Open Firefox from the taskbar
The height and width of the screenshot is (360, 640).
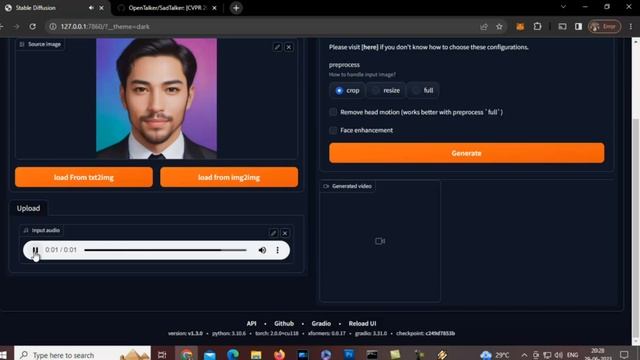pyautogui.click(x=279, y=354)
